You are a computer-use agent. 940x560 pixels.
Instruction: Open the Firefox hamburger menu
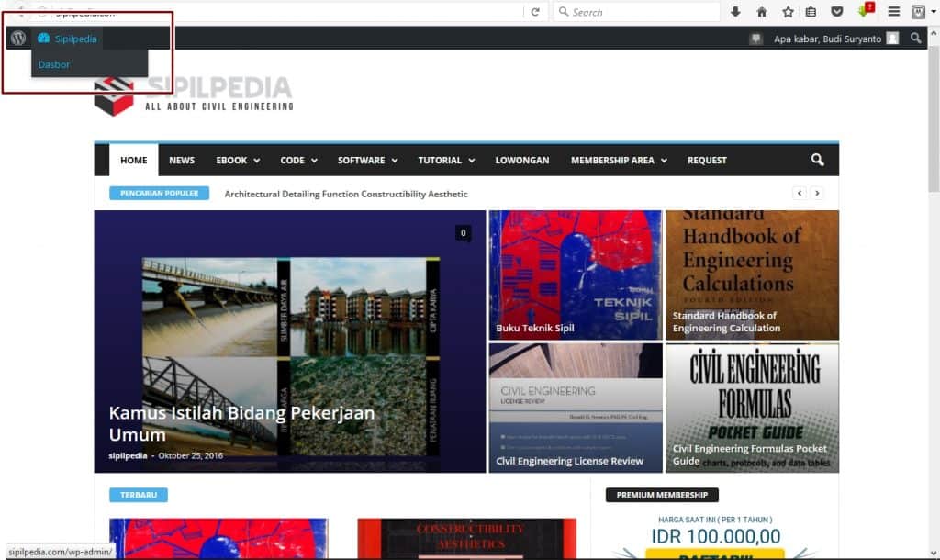click(x=893, y=12)
